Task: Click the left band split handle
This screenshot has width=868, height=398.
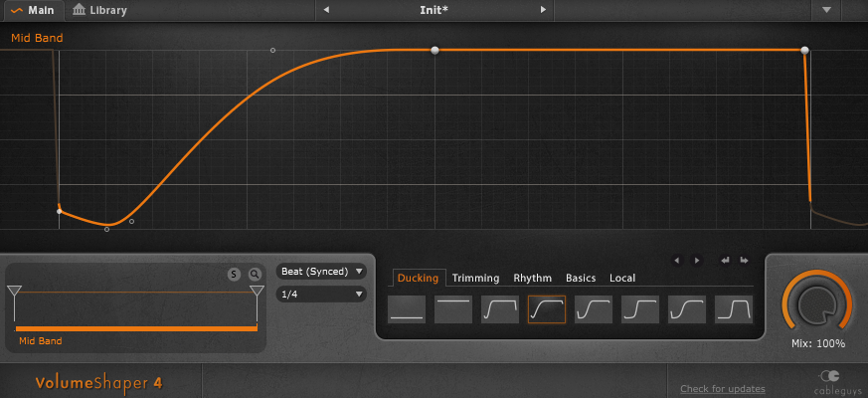Action: 14,291
